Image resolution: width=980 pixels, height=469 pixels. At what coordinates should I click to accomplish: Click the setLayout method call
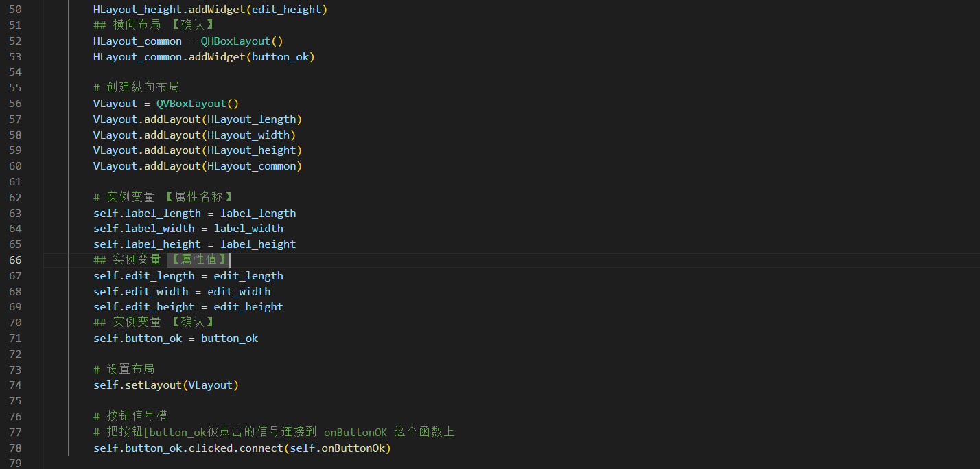coord(153,385)
